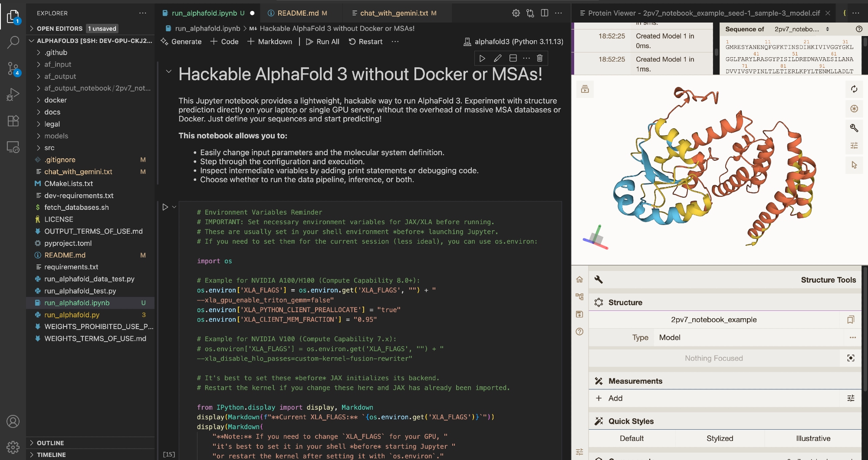Apply the Stylized quick style
Viewport: 868px width, 460px height.
point(720,438)
